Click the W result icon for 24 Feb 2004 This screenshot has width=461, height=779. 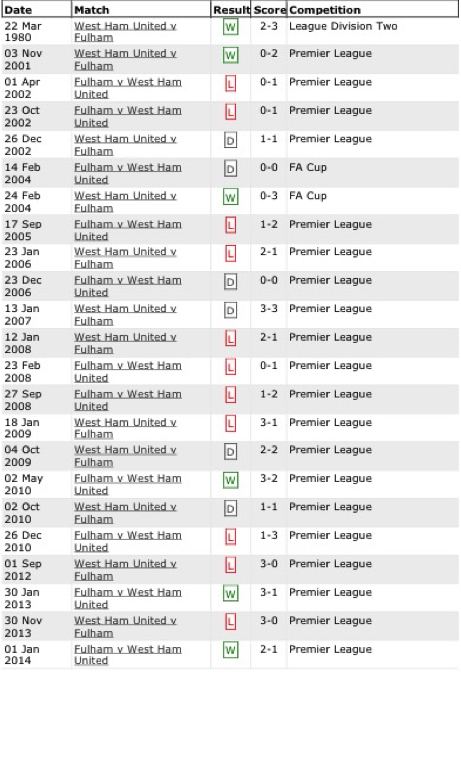pos(230,197)
